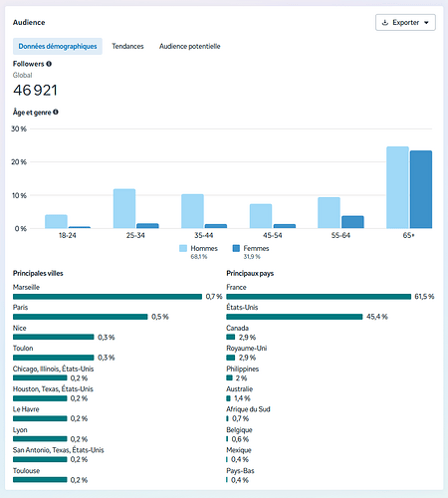448x498 pixels.
Task: Select the 65+ Femmes bar
Action: click(421, 189)
